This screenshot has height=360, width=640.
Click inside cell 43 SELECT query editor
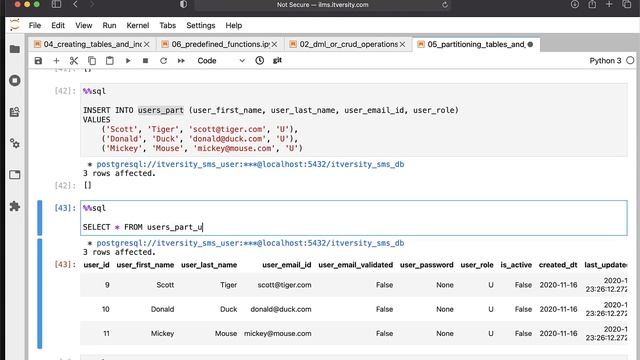[x=353, y=218]
